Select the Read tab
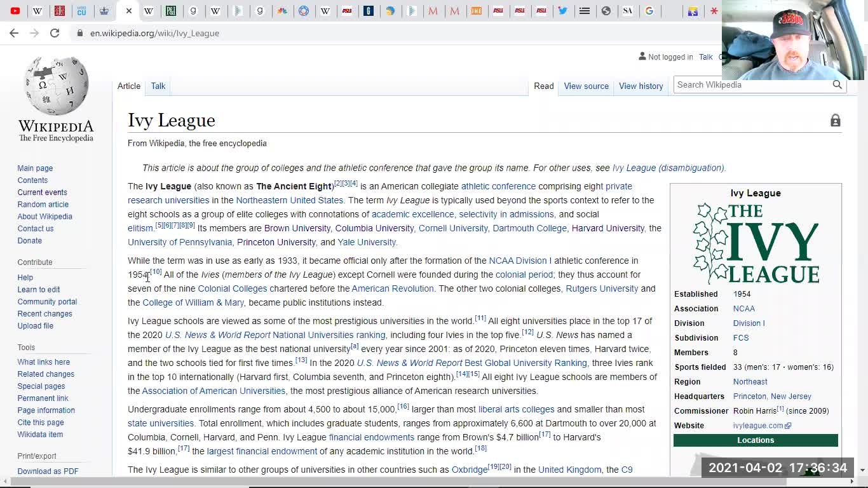Viewport: 868px width, 488px height. [544, 86]
